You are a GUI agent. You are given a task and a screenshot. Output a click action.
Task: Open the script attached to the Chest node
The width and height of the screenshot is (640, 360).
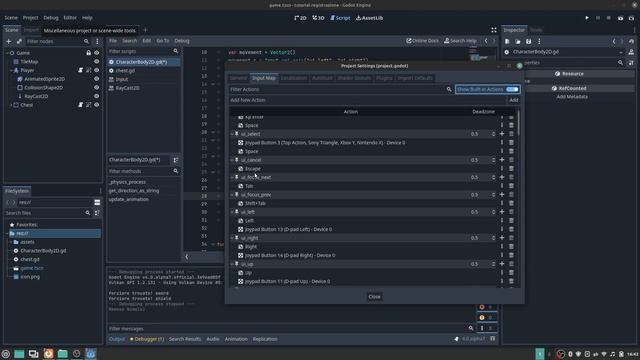[80, 105]
